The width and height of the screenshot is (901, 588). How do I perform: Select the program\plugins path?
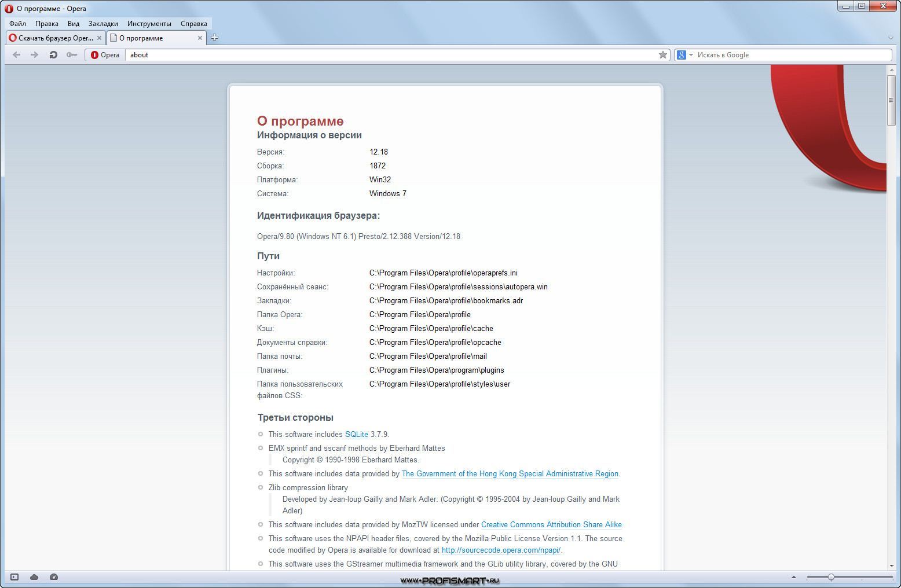(437, 370)
